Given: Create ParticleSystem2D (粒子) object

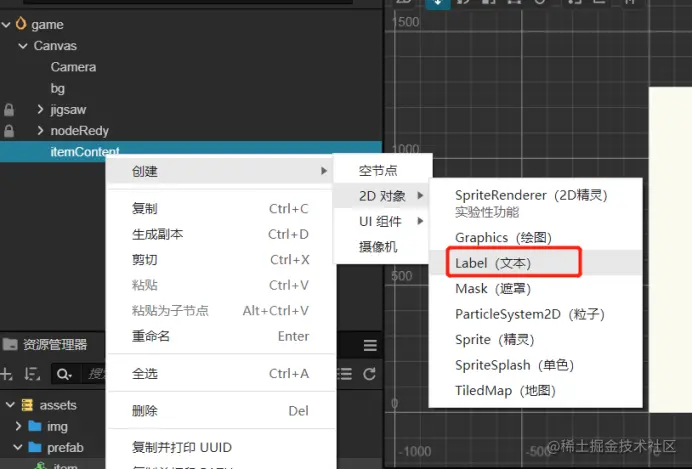Looking at the screenshot, I should coord(535,314).
